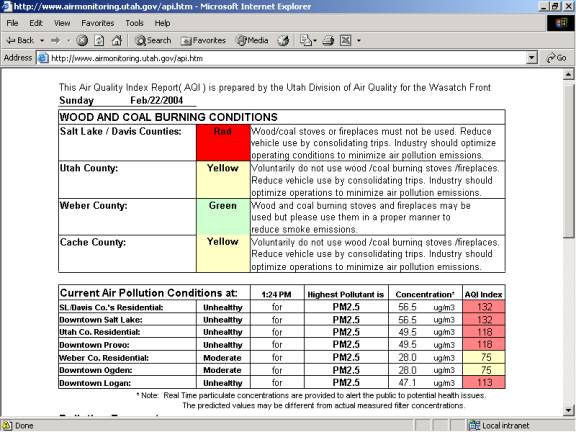Click 'Utah Co. Residential:' row label
Image resolution: width=576 pixels, height=432 pixels.
click(100, 332)
